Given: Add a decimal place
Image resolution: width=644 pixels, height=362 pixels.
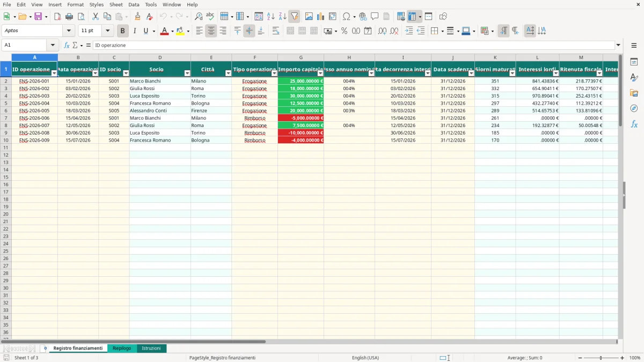Looking at the screenshot, I should coord(382,31).
